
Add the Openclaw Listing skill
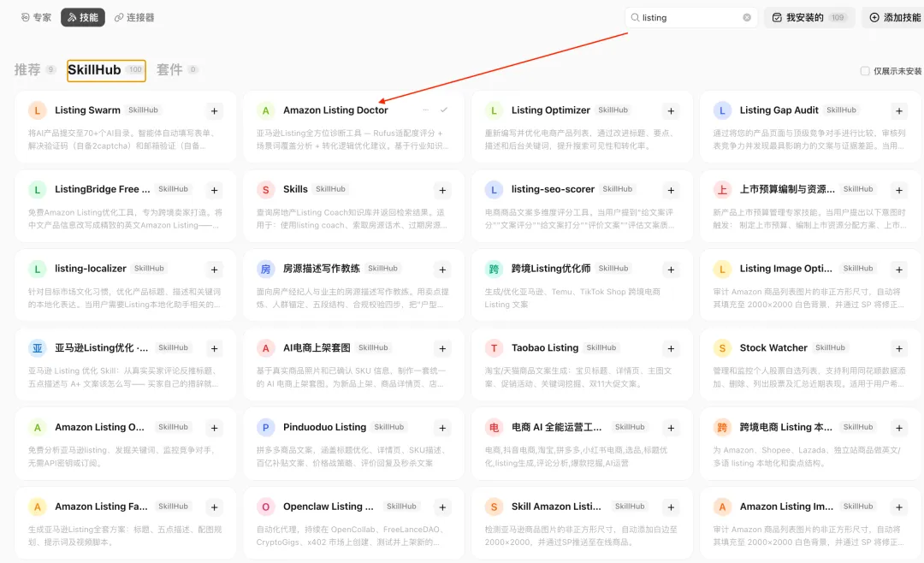(x=442, y=507)
